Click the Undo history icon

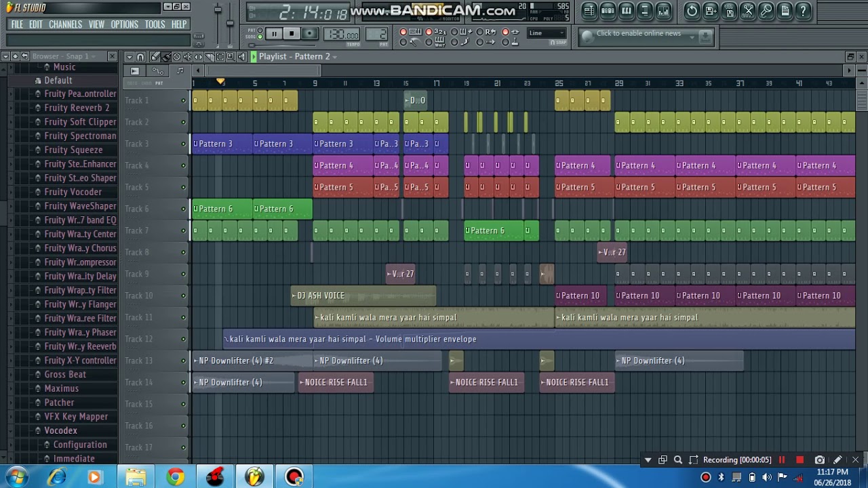(692, 11)
